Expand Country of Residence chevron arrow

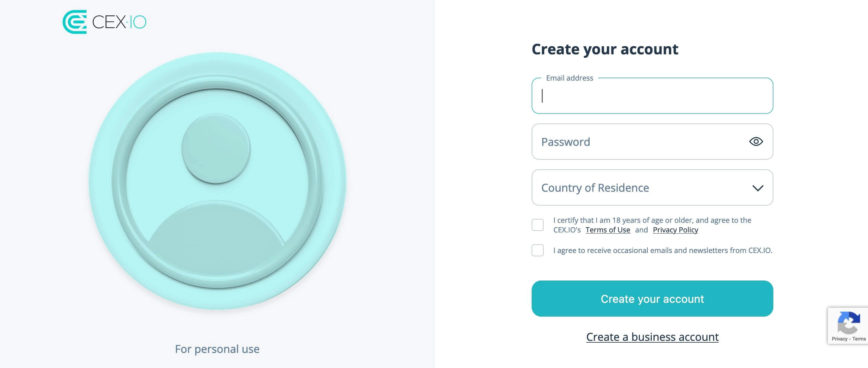point(758,188)
